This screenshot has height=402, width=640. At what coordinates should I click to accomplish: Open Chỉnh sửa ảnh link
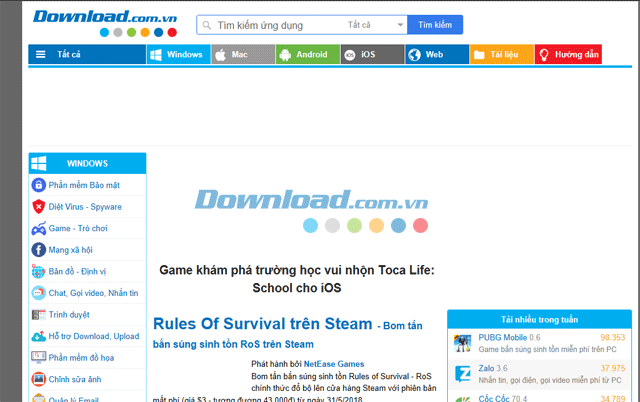(x=75, y=380)
